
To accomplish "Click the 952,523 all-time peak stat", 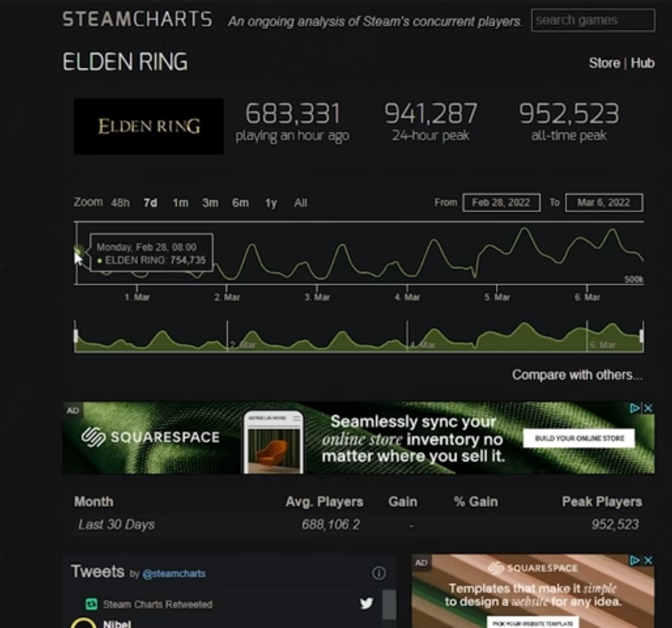I will (569, 122).
